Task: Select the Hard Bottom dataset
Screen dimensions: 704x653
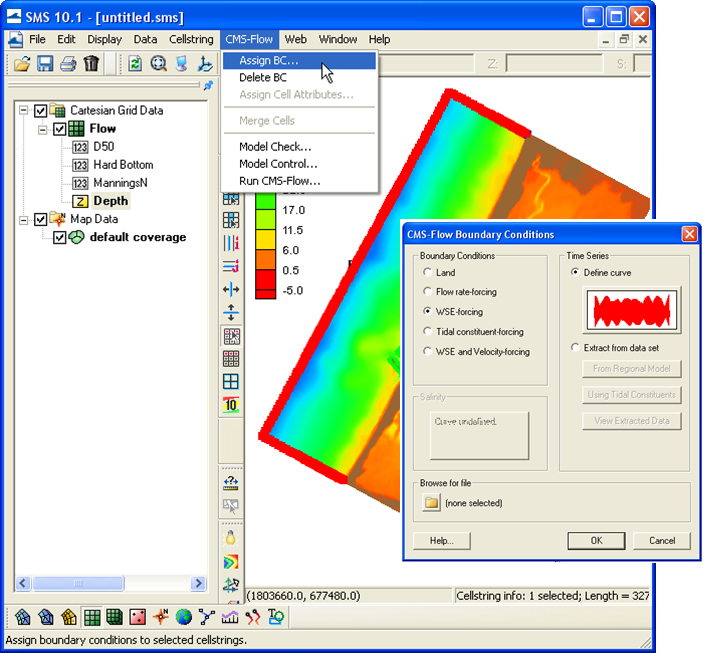Action: 123,165
